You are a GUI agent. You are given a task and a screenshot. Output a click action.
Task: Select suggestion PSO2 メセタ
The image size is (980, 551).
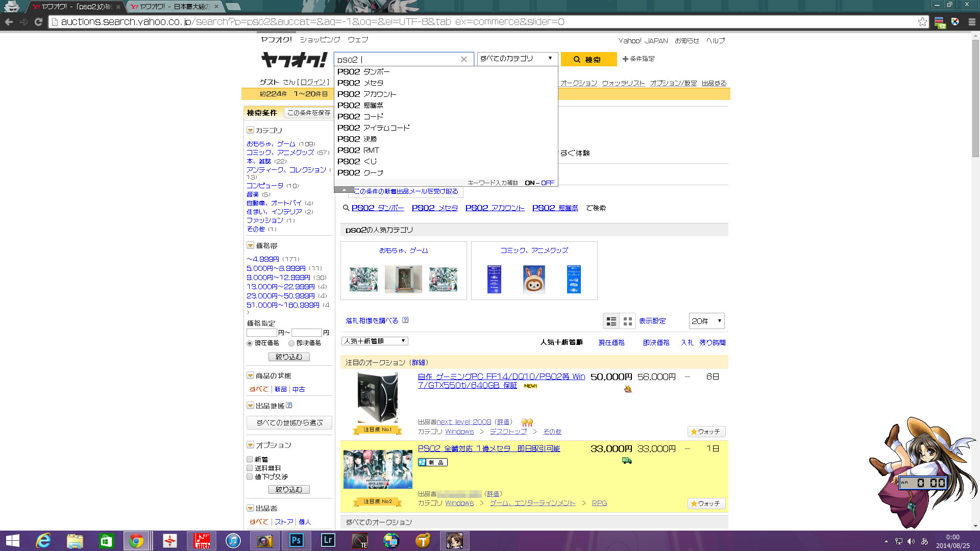pos(446,83)
